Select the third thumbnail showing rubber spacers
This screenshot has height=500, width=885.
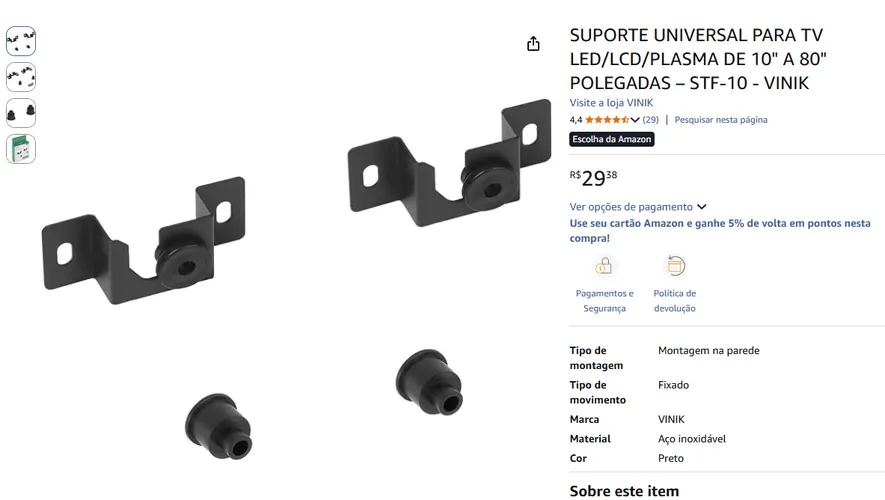coord(21,113)
